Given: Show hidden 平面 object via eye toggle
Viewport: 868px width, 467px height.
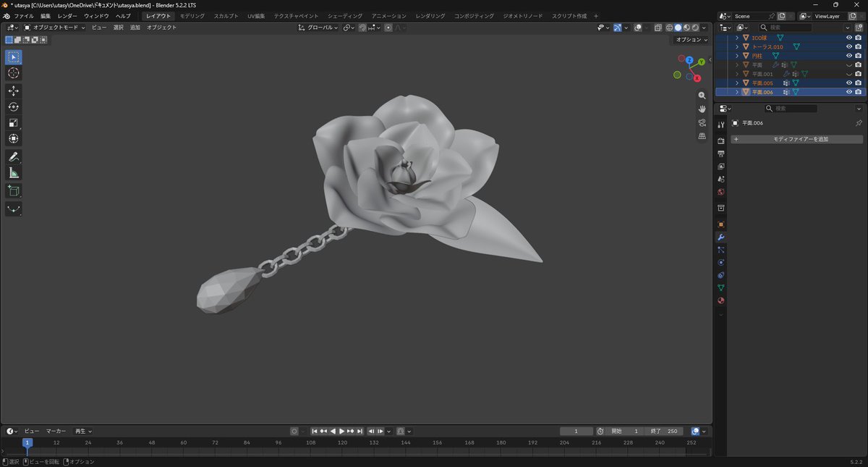Looking at the screenshot, I should coord(849,65).
